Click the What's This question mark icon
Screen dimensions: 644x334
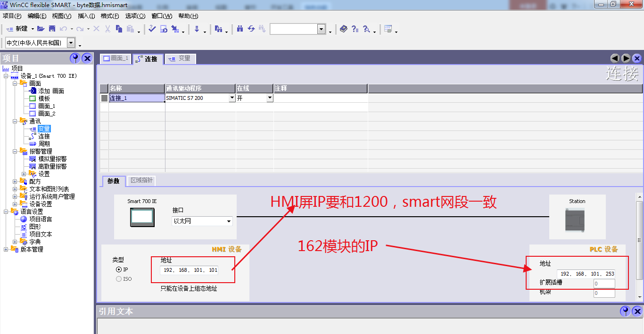355,29
